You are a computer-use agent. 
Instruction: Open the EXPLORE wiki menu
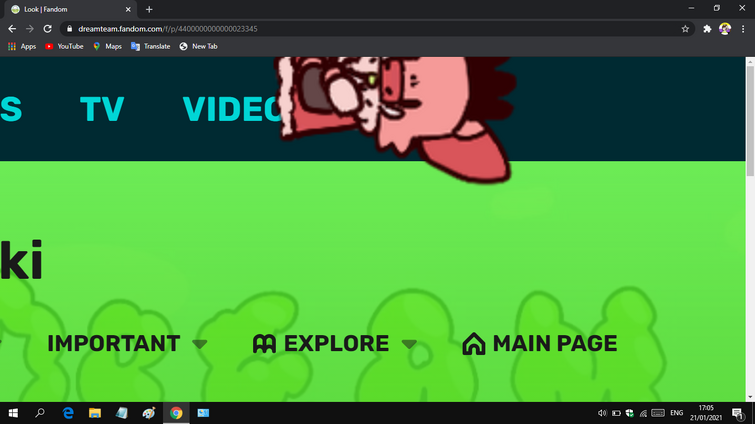tap(336, 344)
